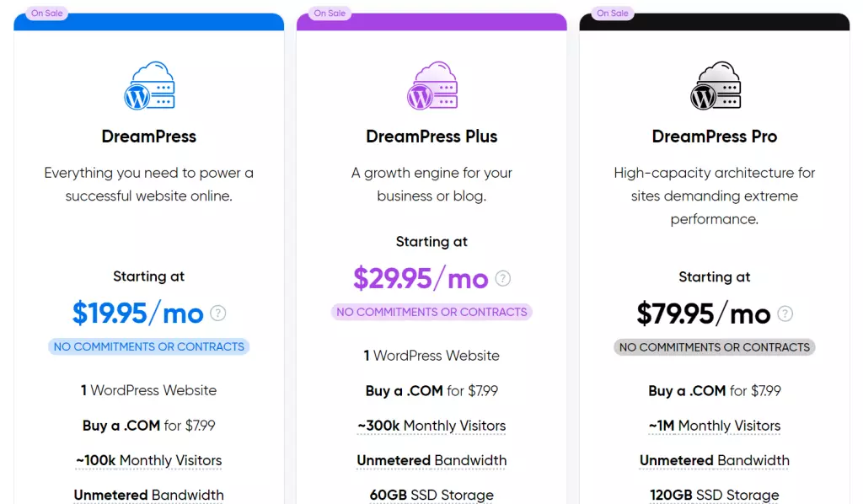Open the tooltip beside the $19.95/mo price

click(x=217, y=313)
